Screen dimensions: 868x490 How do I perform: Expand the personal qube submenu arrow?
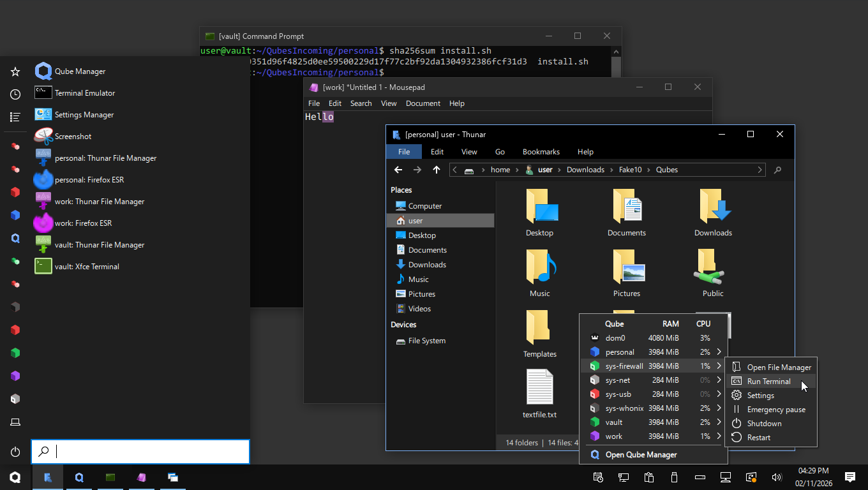[x=719, y=352]
